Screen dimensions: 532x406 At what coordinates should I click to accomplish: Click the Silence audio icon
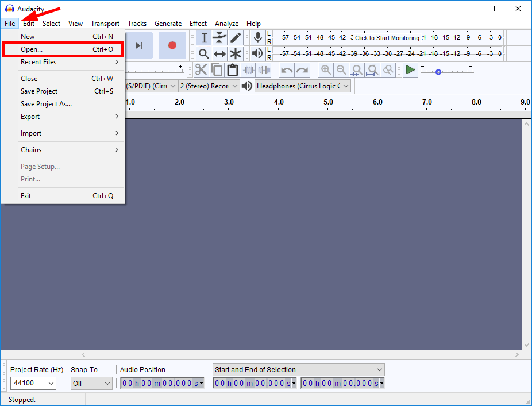click(264, 70)
